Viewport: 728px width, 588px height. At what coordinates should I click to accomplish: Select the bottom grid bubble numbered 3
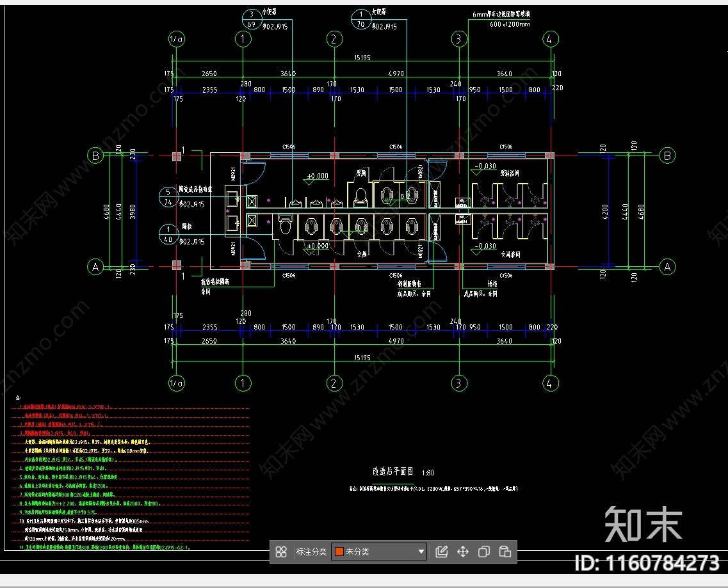(459, 383)
